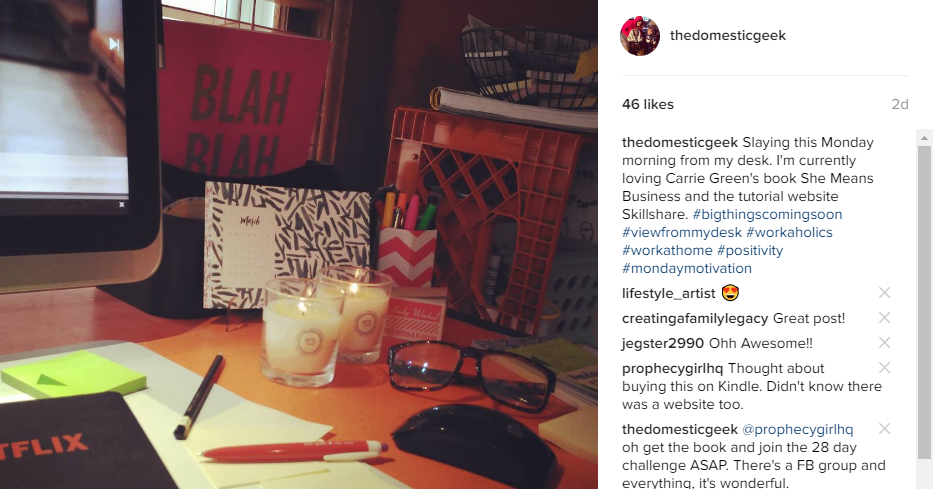Click scrollbar up arrow in comments
This screenshot has height=489, width=933.
(x=924, y=137)
